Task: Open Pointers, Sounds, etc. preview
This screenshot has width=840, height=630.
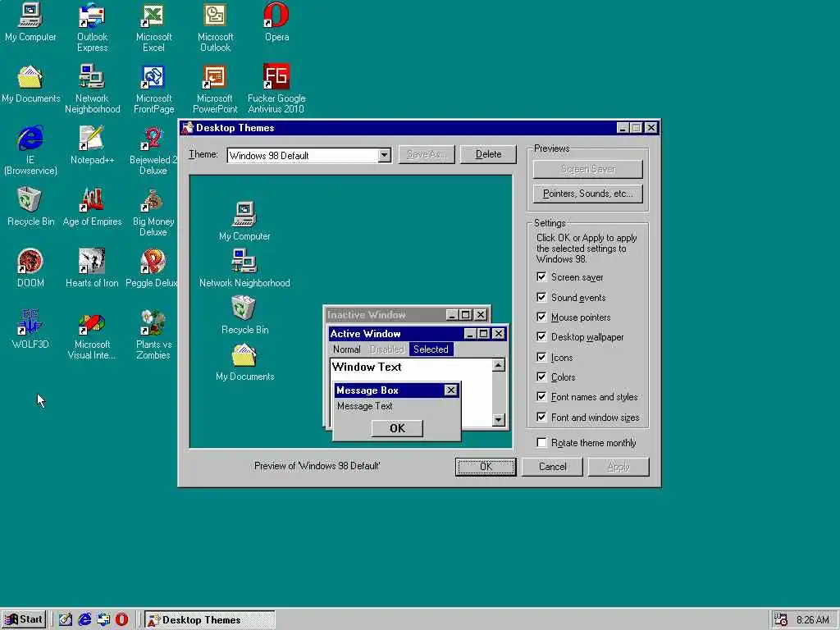Action: 587,194
